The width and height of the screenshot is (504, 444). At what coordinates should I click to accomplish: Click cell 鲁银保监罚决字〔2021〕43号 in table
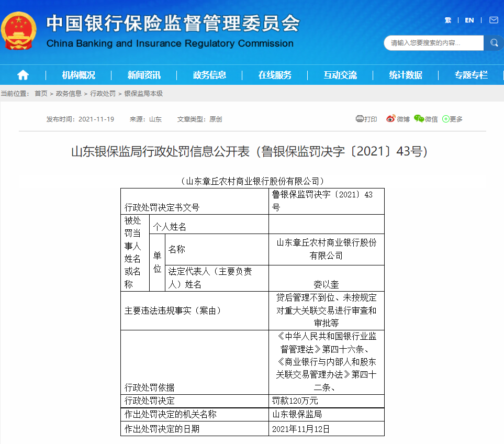pyautogui.click(x=326, y=201)
